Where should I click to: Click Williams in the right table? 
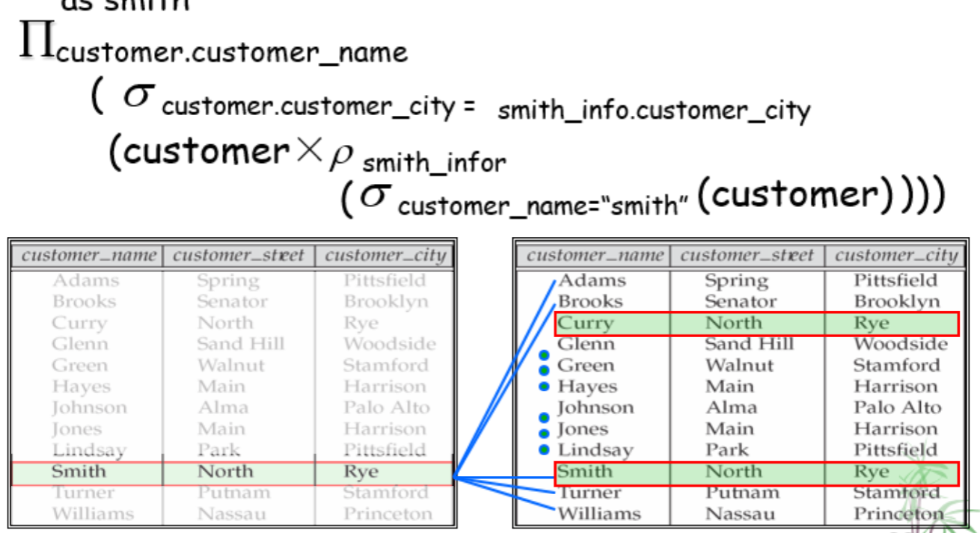coord(599,514)
